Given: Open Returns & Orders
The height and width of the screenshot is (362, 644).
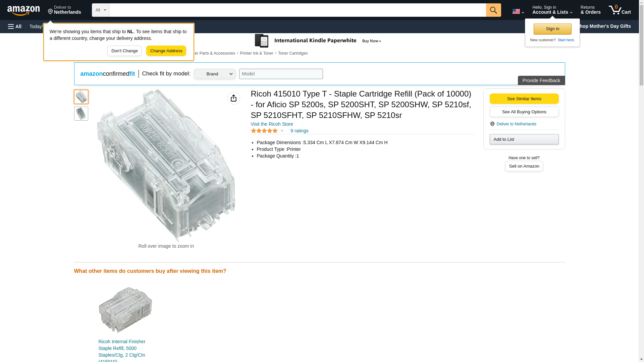Looking at the screenshot, I should coord(590,10).
